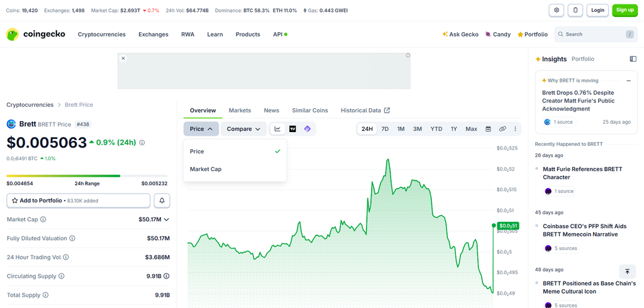Open the Candy rewards page
Screen dimensions: 644x308
tap(498, 35)
